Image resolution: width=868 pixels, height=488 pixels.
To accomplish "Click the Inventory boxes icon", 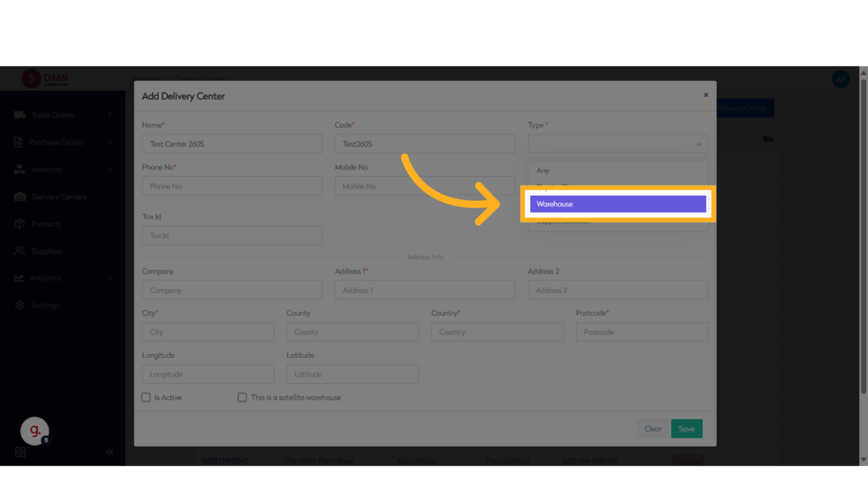I will pos(20,169).
